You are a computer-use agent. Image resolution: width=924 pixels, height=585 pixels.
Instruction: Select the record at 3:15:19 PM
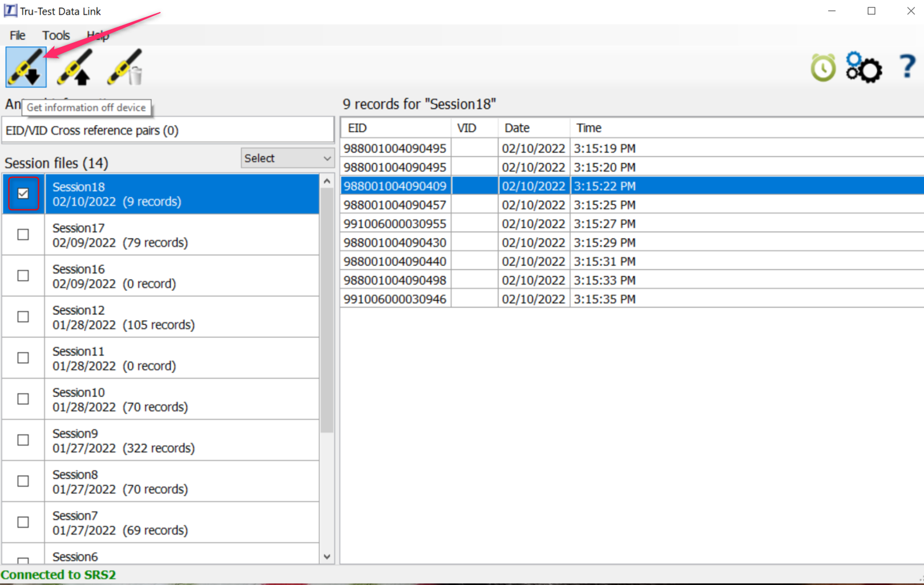(x=632, y=148)
